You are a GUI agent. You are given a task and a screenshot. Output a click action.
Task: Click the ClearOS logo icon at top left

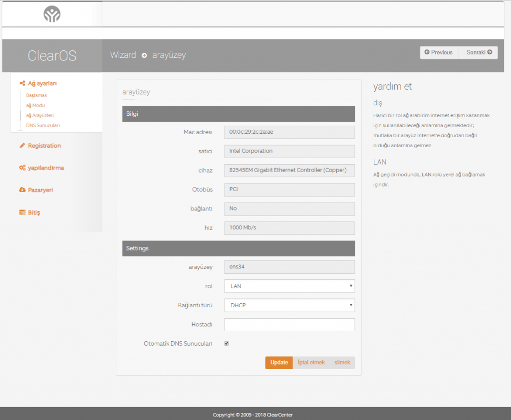click(52, 14)
